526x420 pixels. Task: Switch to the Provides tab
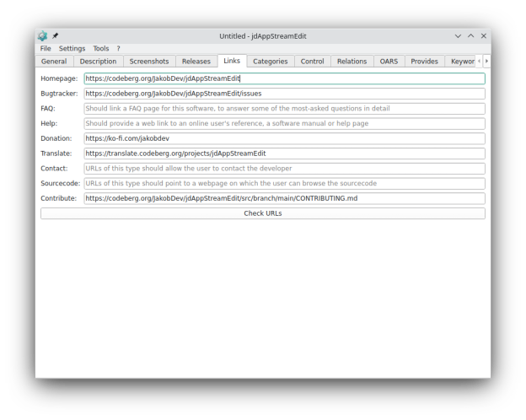[x=424, y=62]
